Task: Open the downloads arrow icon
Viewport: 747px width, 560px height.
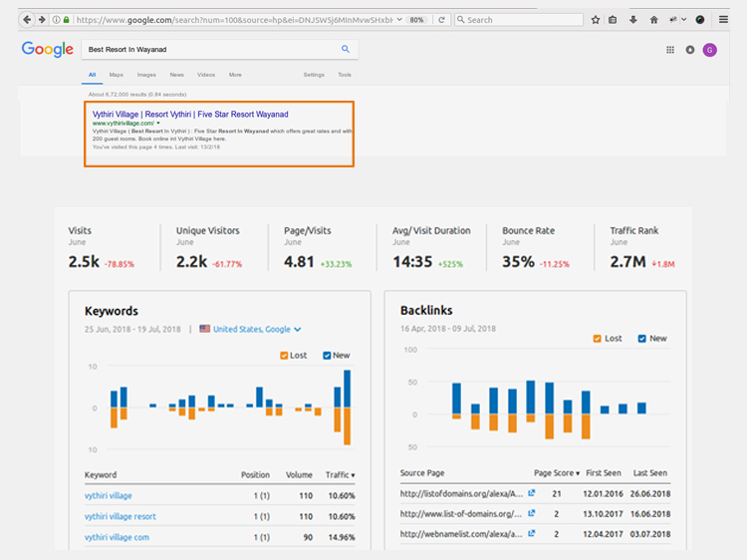Action: [633, 20]
